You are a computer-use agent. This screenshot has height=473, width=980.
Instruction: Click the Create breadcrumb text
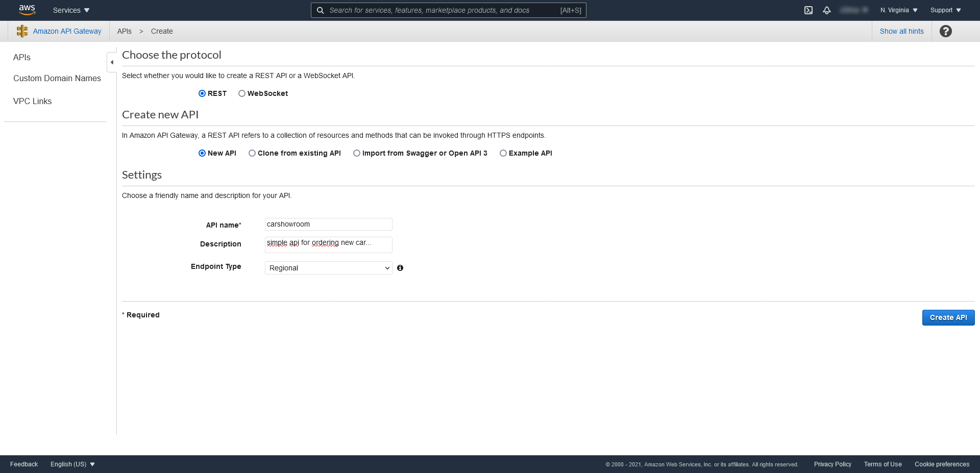pos(162,31)
